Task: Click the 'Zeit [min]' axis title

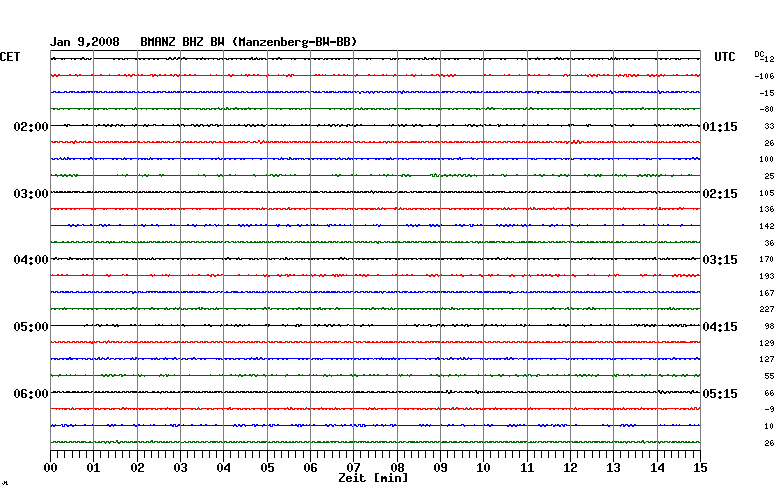Action: click(x=373, y=478)
